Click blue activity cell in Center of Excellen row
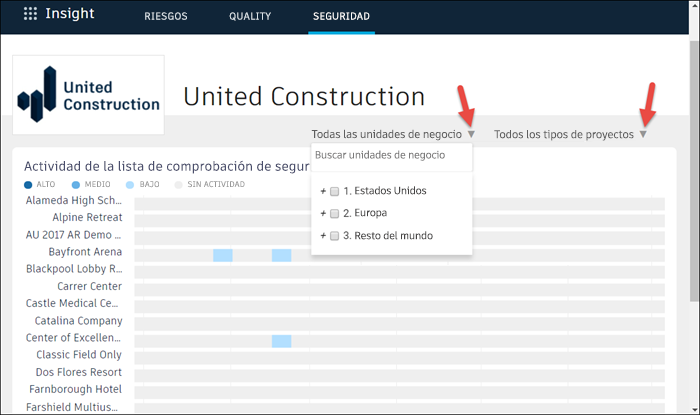Image resolution: width=700 pixels, height=415 pixels. point(282,341)
